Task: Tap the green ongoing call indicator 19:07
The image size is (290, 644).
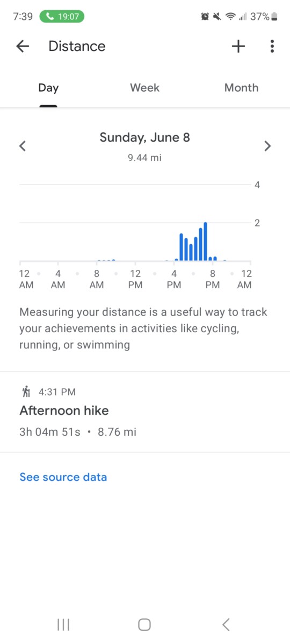Action: [62, 17]
